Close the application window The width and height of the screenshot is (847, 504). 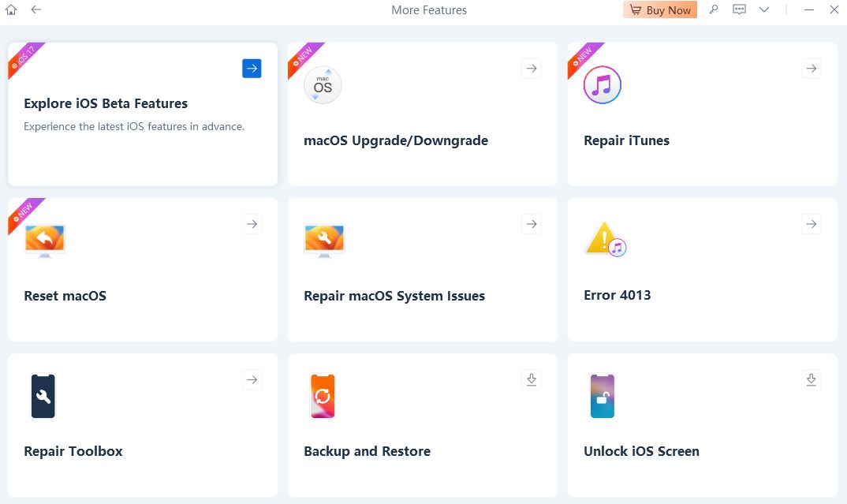coord(834,9)
